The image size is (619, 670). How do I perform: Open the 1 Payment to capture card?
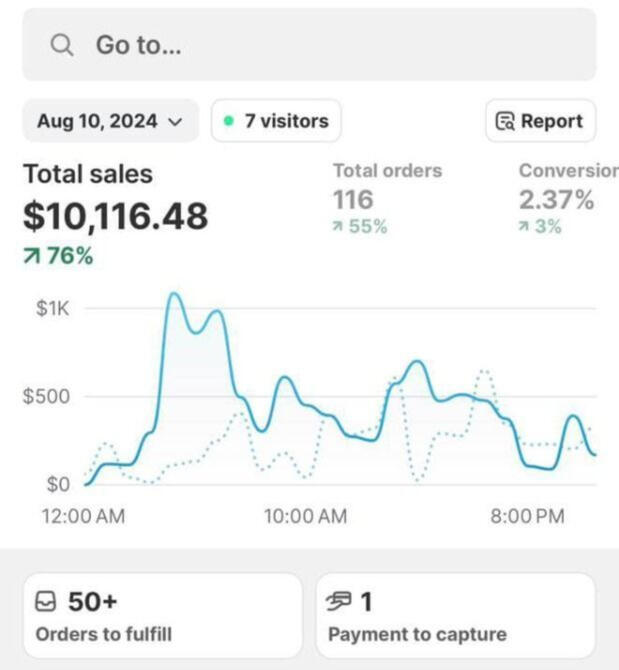click(455, 616)
